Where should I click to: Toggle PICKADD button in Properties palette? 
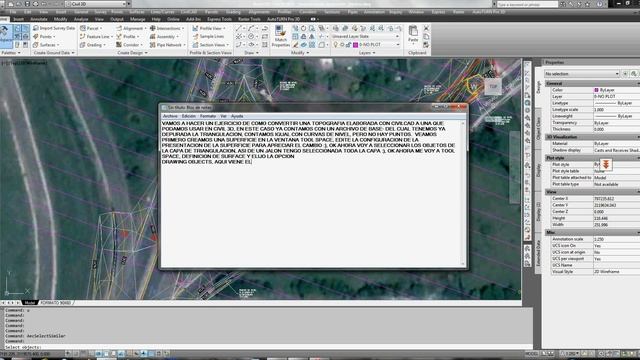coord(625,73)
